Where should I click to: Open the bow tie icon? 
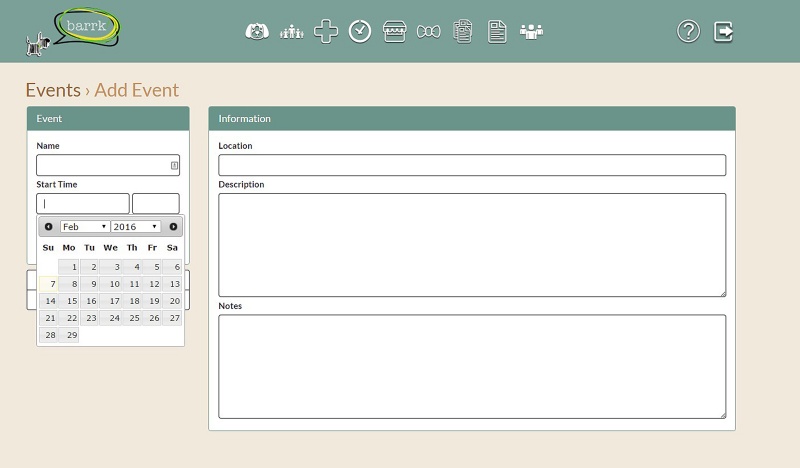[429, 32]
